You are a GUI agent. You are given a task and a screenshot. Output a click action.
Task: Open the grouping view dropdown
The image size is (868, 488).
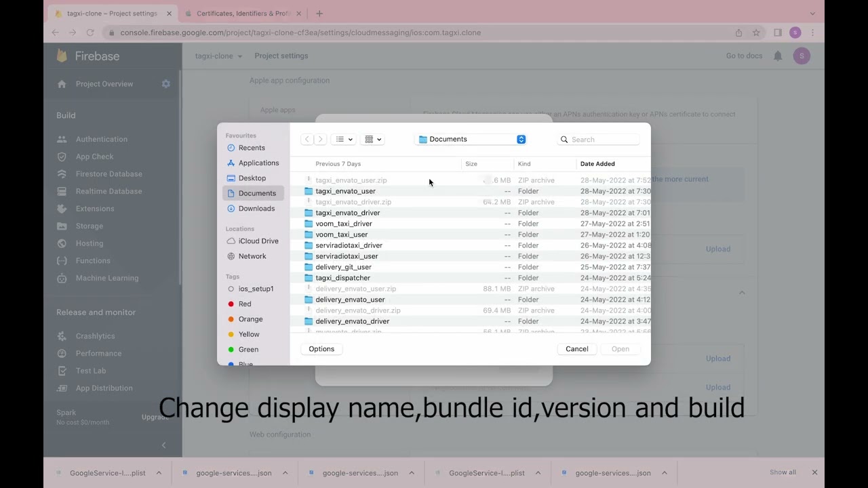coord(373,140)
